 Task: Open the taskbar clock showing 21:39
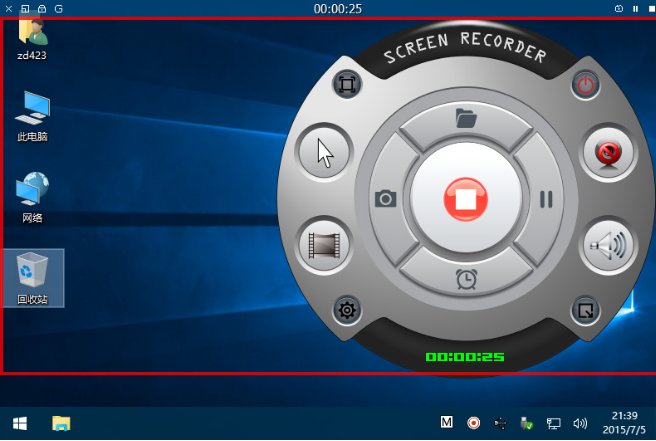tap(624, 423)
